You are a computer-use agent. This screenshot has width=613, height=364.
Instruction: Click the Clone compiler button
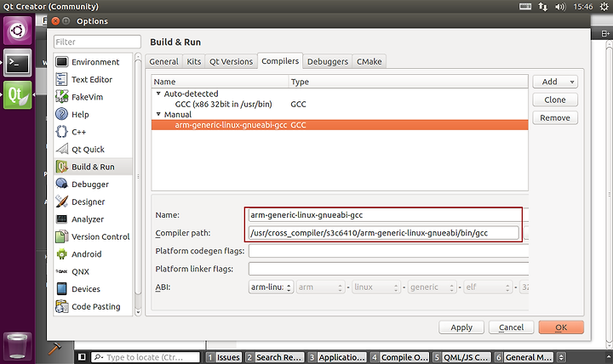tap(555, 100)
